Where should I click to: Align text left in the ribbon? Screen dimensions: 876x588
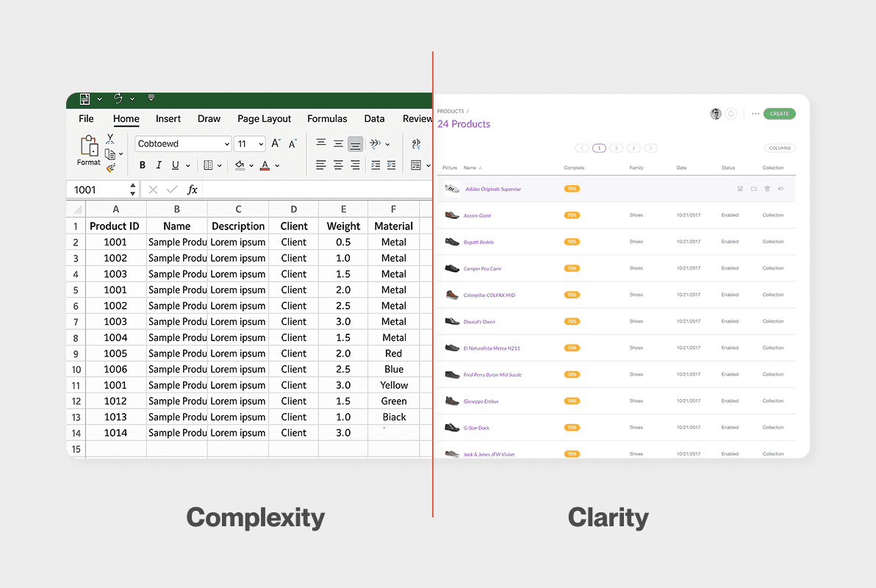pyautogui.click(x=321, y=165)
